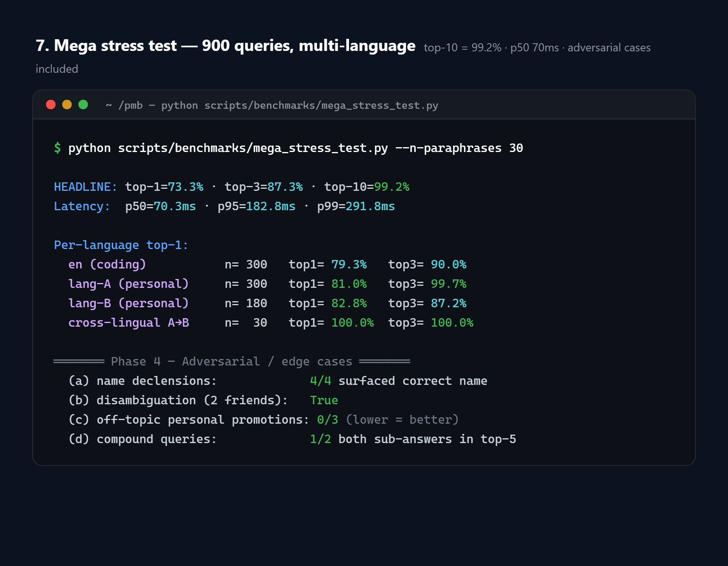Click the en top3 value '90.0%'
The width and height of the screenshot is (728, 566).
[449, 264]
